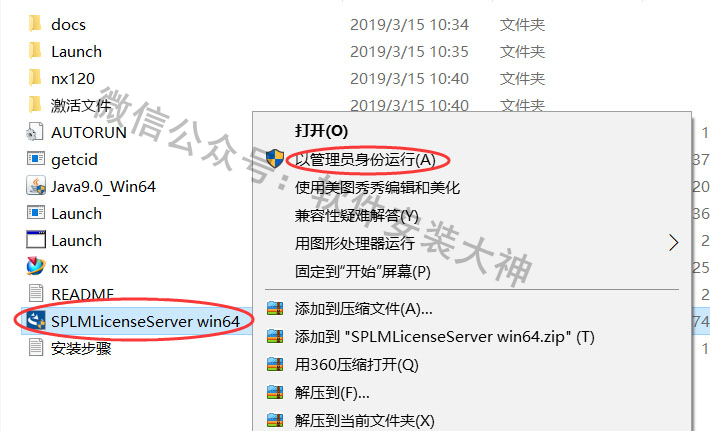Click date 2019/3/15 10:34 of docs
The width and height of the screenshot is (710, 431).
coord(409,24)
